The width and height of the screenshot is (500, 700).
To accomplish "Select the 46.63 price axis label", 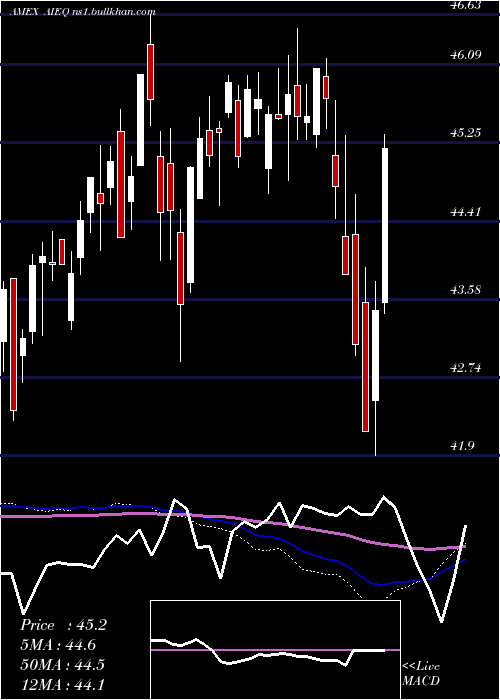I will (467, 5).
